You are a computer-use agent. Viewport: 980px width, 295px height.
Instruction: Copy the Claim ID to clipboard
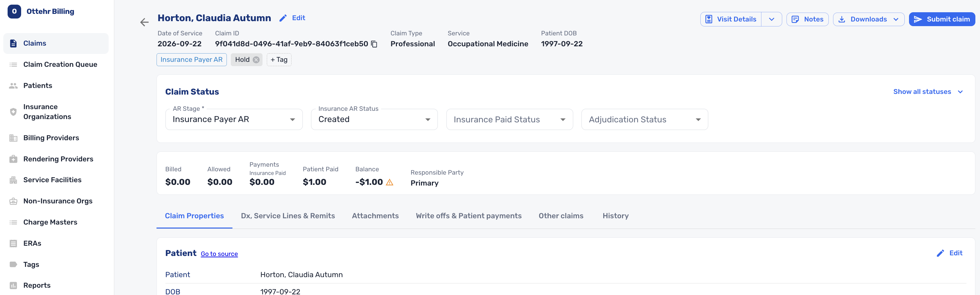(374, 44)
